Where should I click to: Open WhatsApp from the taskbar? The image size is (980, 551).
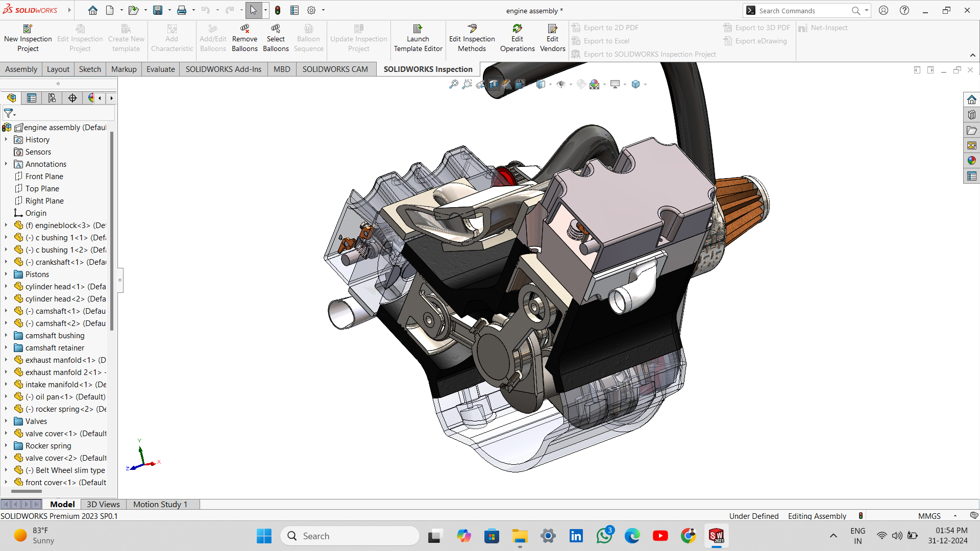(x=604, y=536)
